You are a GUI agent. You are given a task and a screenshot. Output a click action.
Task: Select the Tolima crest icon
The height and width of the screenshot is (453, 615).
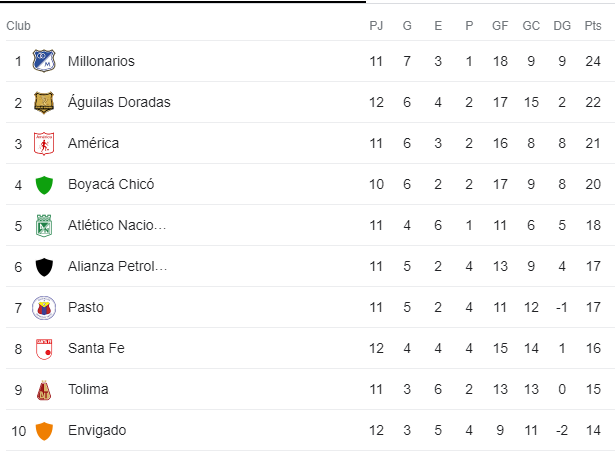(44, 390)
